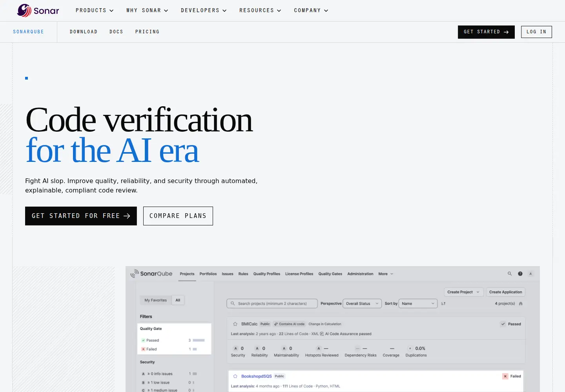This screenshot has height=392, width=565.
Task: Click the Compare Plans button
Action: pos(178,216)
